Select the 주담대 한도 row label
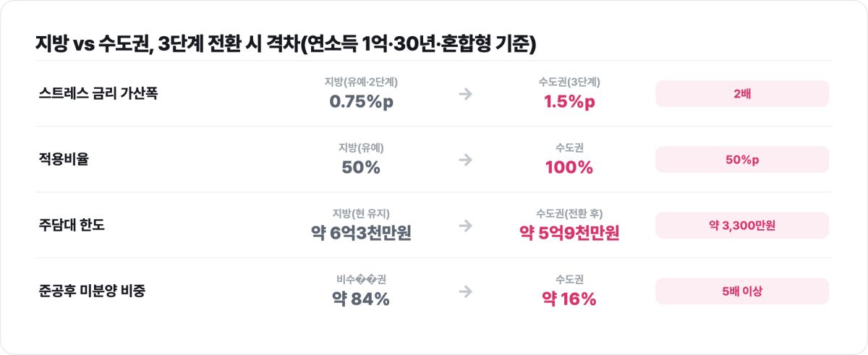Image resolution: width=868 pixels, height=355 pixels. click(72, 226)
